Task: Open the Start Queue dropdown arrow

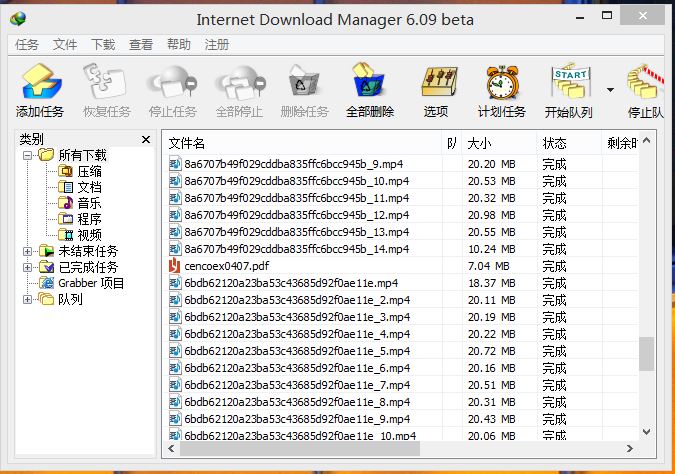Action: coord(610,90)
